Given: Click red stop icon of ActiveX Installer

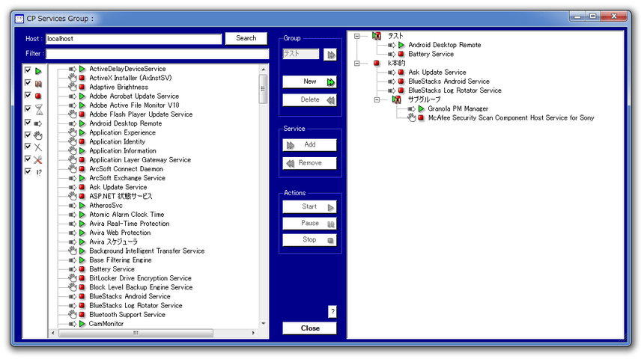Looking at the screenshot, I should tap(82, 78).
